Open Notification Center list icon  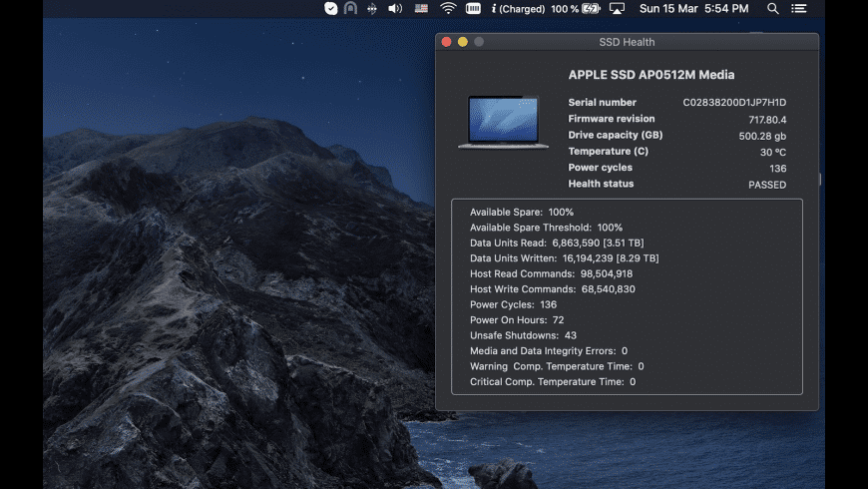click(x=799, y=8)
